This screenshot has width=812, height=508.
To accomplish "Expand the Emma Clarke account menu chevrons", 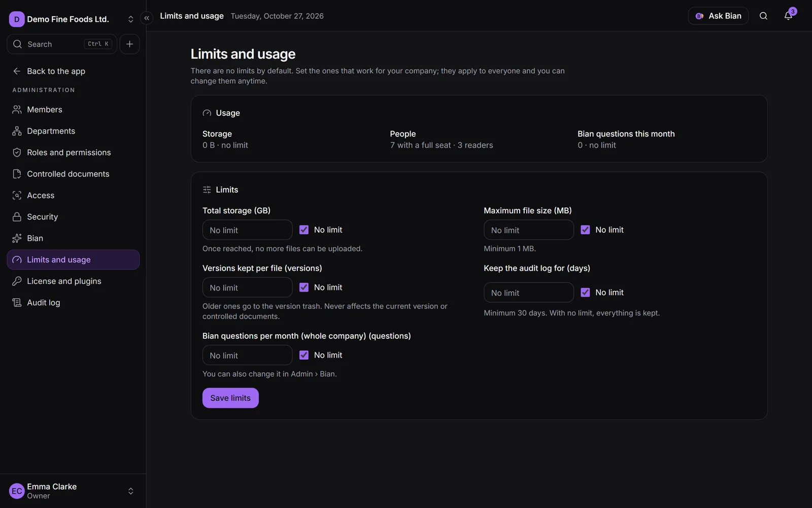I will (x=130, y=491).
